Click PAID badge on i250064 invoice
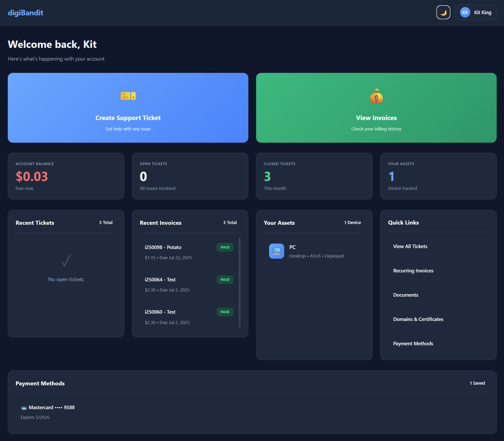This screenshot has width=504, height=441. click(x=225, y=279)
